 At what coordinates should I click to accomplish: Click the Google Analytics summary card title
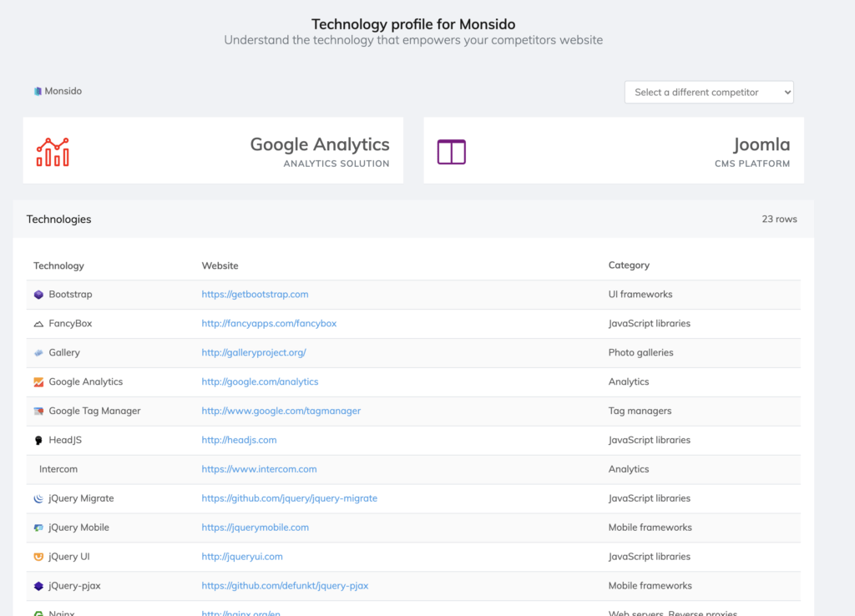tap(320, 144)
